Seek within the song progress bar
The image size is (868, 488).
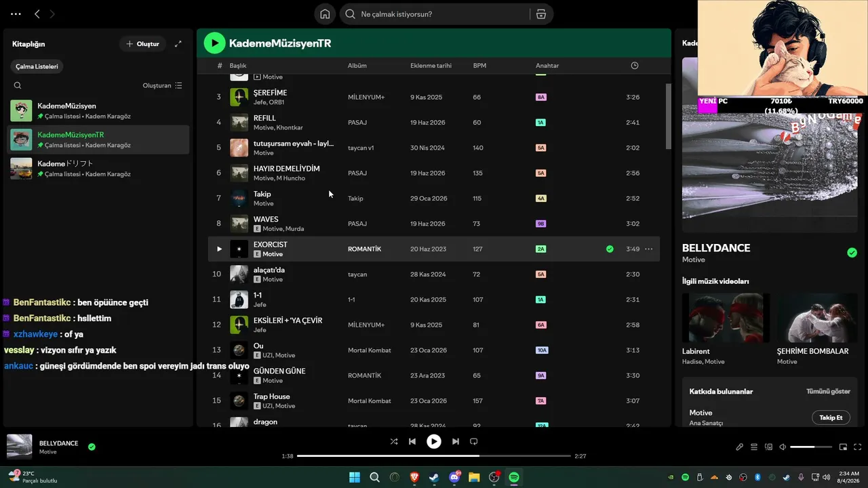[434, 456]
